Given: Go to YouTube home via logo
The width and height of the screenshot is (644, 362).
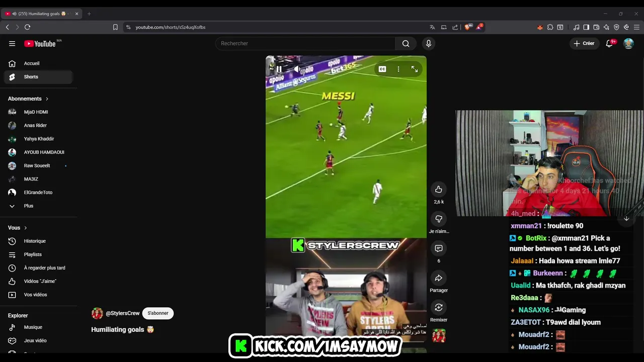Looking at the screenshot, I should [40, 44].
